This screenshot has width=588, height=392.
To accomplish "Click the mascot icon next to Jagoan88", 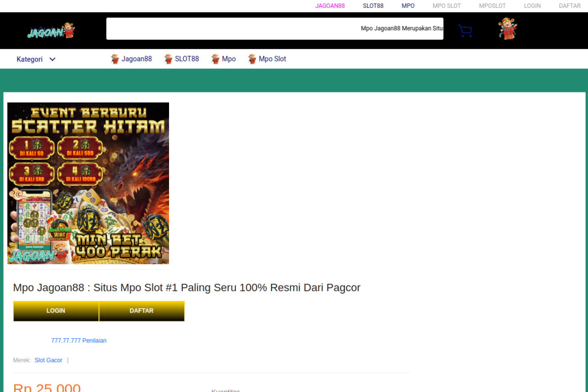I will 115,59.
